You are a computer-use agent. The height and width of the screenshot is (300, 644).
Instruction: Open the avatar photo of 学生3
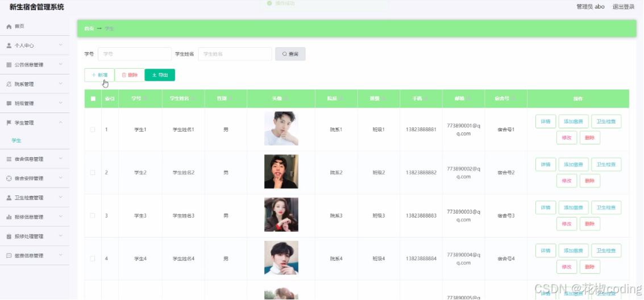pyautogui.click(x=281, y=215)
